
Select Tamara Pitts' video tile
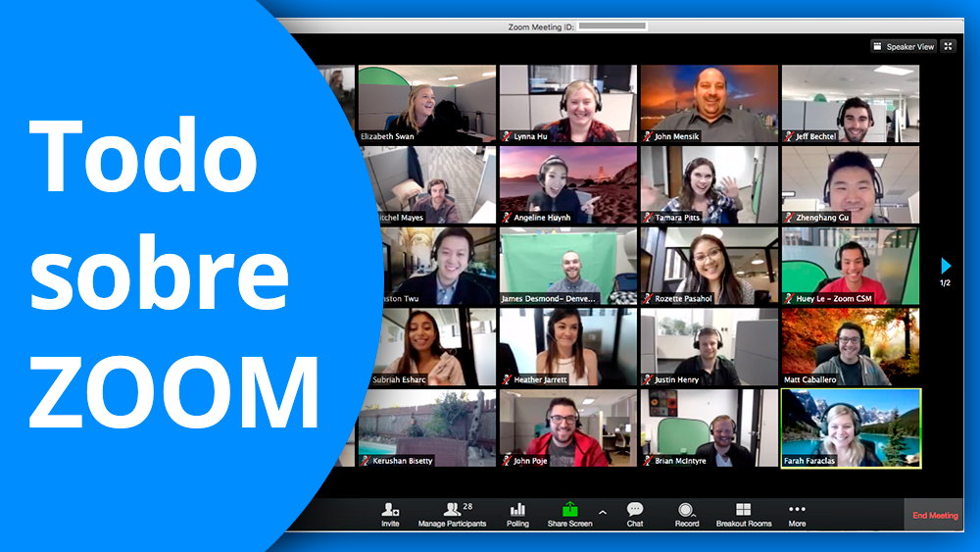[710, 185]
